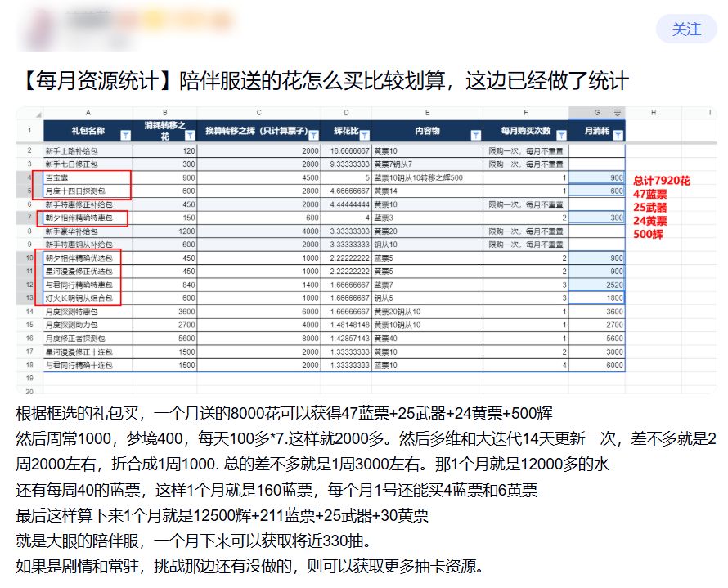Click cell 新手七日修正包

pos(88,164)
